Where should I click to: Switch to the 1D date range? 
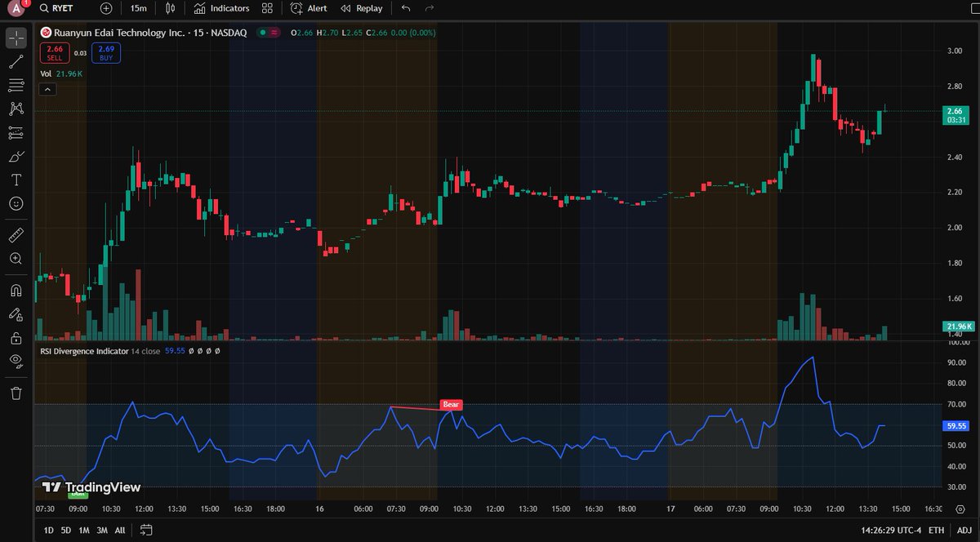(48, 530)
